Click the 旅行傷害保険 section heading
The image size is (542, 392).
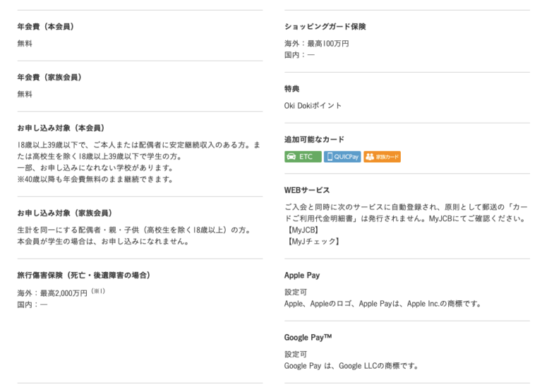(85, 275)
